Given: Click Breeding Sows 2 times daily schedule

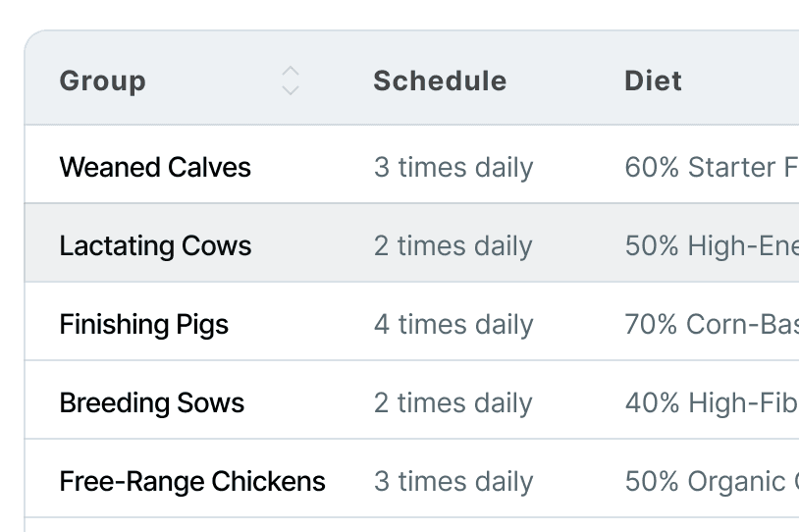Looking at the screenshot, I should [x=453, y=402].
